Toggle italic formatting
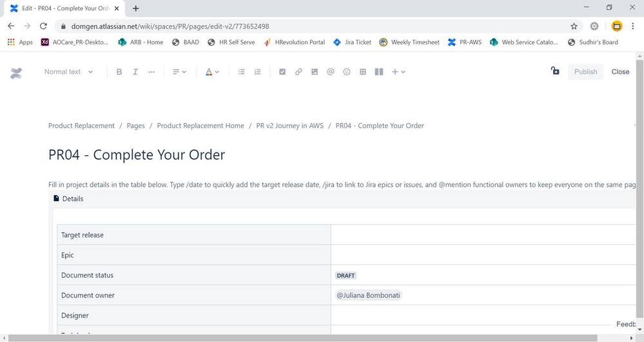The height and width of the screenshot is (342, 644). click(135, 72)
